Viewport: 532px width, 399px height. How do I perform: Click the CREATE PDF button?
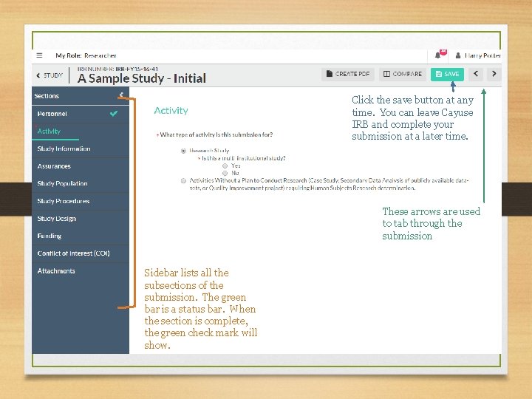(348, 74)
